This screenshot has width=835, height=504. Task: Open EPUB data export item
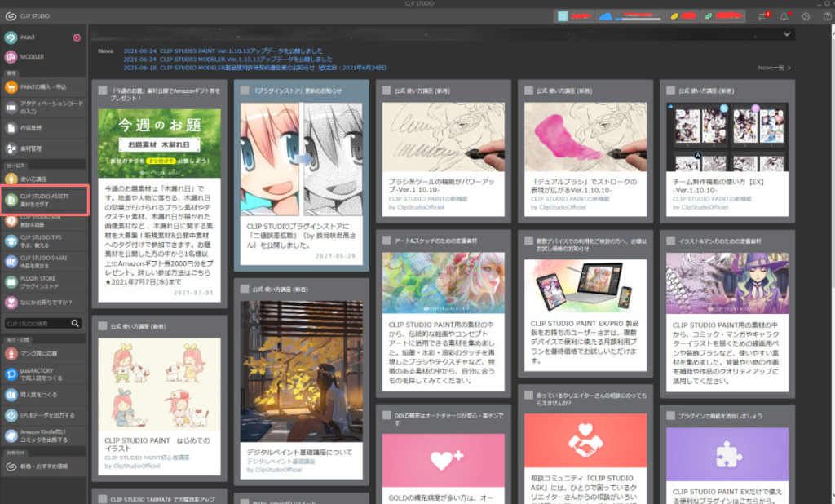point(42,415)
